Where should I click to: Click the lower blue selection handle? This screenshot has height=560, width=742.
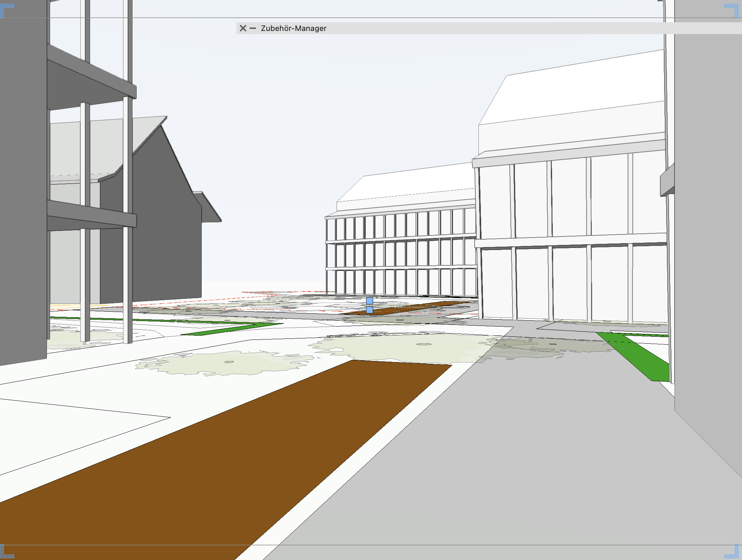(x=370, y=310)
